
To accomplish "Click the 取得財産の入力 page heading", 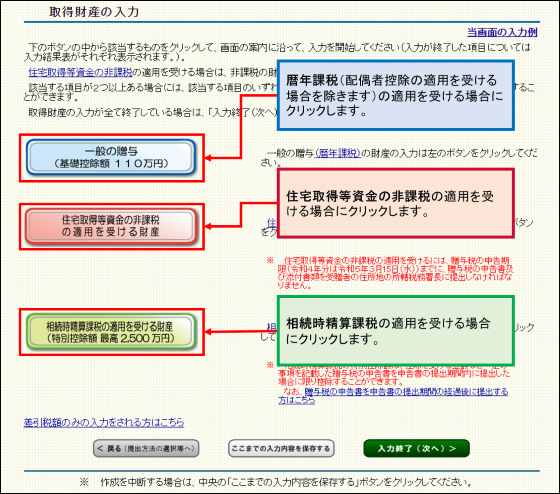I will (x=94, y=12).
